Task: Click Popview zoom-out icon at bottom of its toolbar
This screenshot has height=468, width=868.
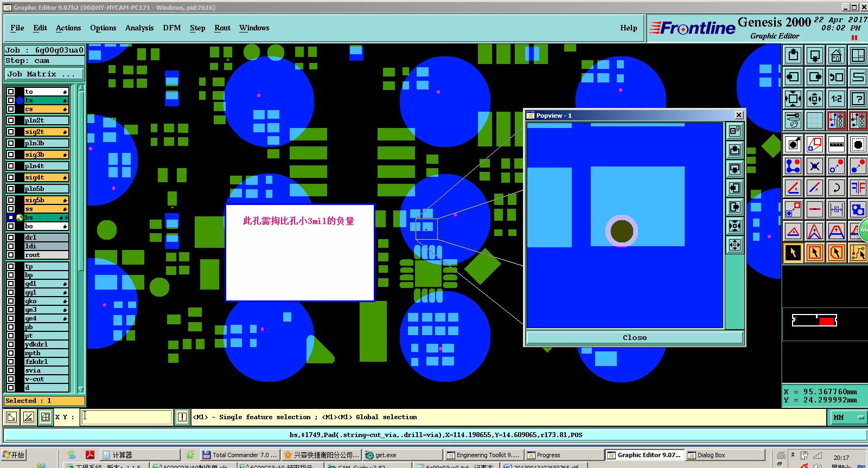Action: click(x=735, y=245)
